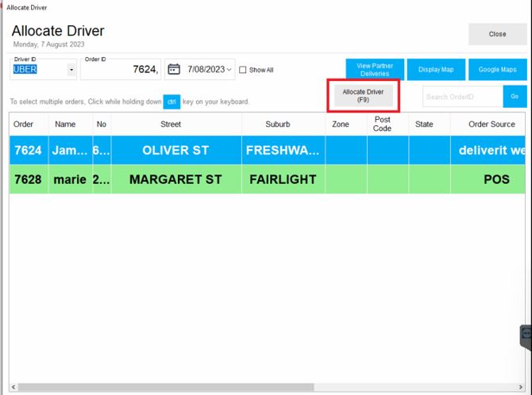The image size is (532, 395).
Task: Open the Driver ID dropdown arrow
Action: point(71,70)
